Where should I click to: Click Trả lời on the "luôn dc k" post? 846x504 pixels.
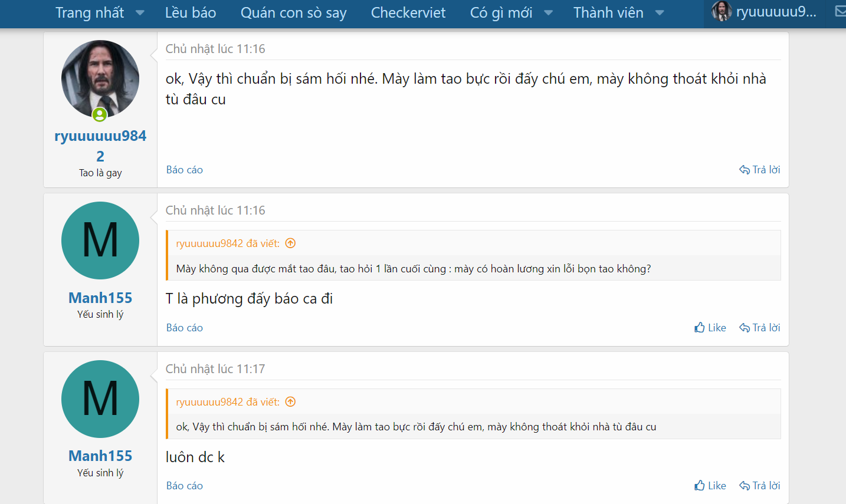[x=760, y=486]
